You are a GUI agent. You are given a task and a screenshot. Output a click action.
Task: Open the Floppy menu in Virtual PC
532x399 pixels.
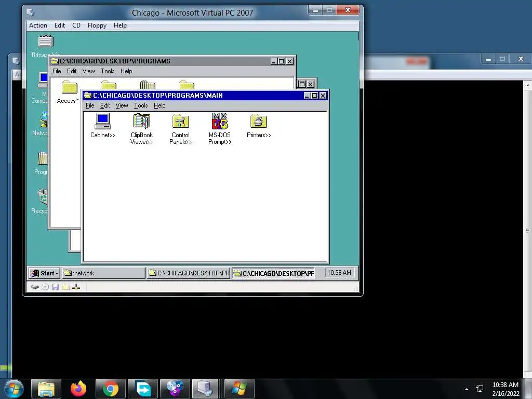(97, 25)
